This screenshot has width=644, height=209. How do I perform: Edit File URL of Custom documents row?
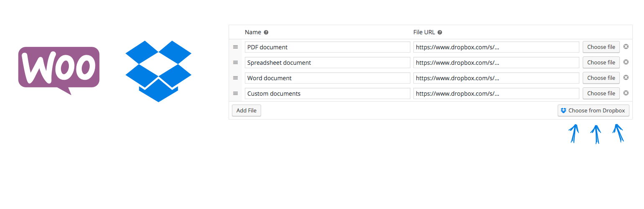[x=496, y=93]
